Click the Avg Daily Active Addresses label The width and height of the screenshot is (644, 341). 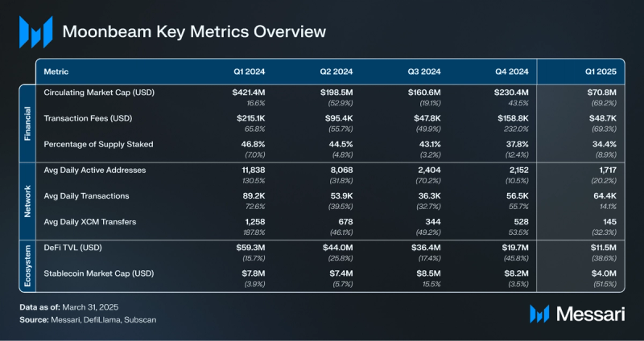click(97, 170)
